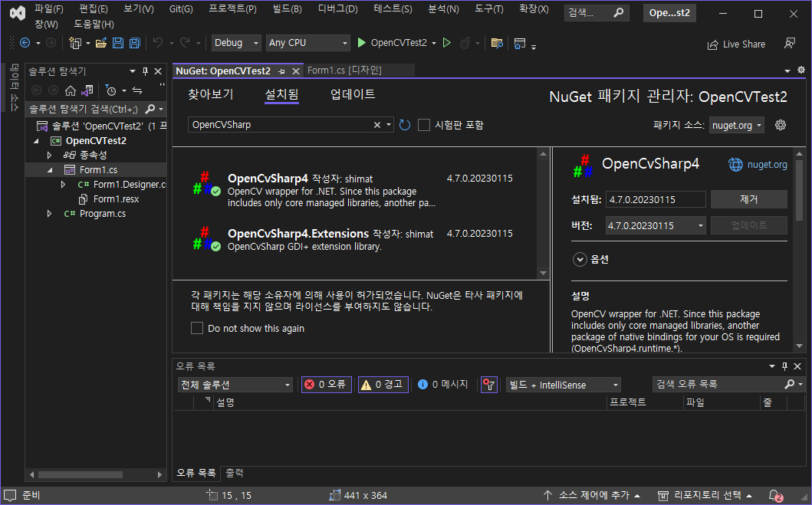This screenshot has height=505, width=812.
Task: Open the Any CPU platform dropdown
Action: click(308, 43)
